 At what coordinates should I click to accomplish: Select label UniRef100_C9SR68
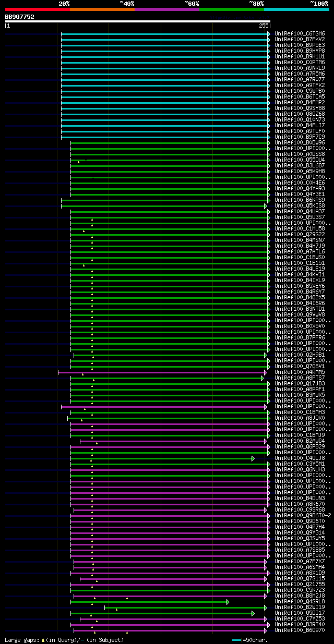click(300, 509)
